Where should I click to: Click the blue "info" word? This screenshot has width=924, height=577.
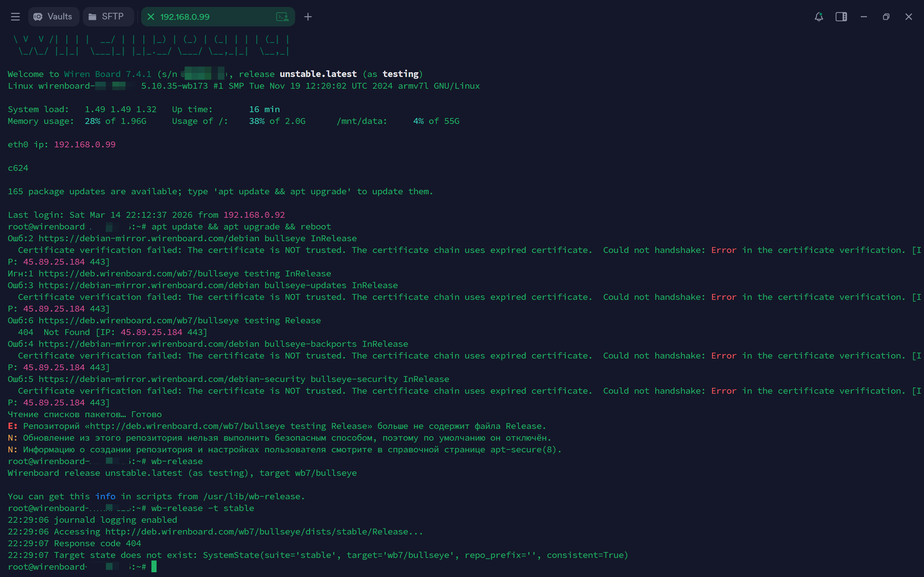(105, 496)
